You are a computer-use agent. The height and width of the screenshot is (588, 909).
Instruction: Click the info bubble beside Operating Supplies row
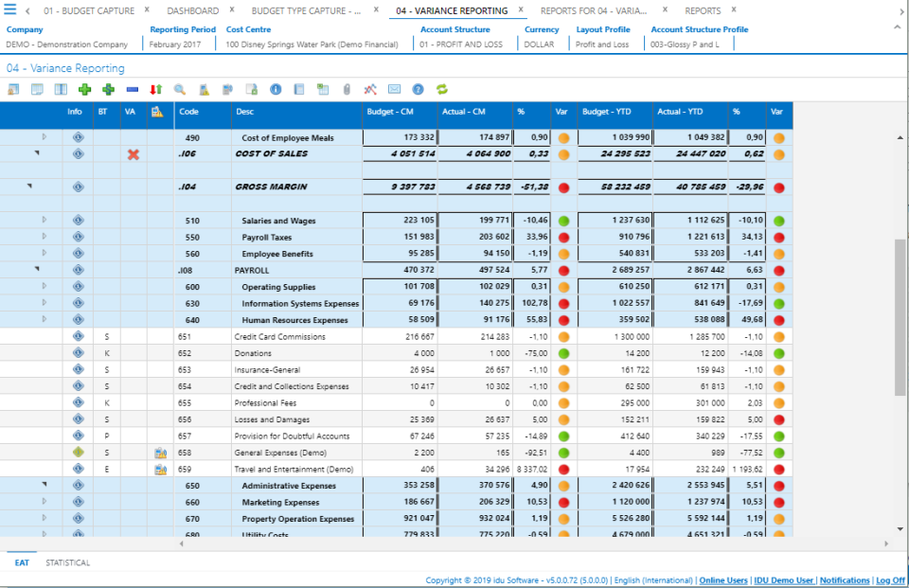[79, 287]
